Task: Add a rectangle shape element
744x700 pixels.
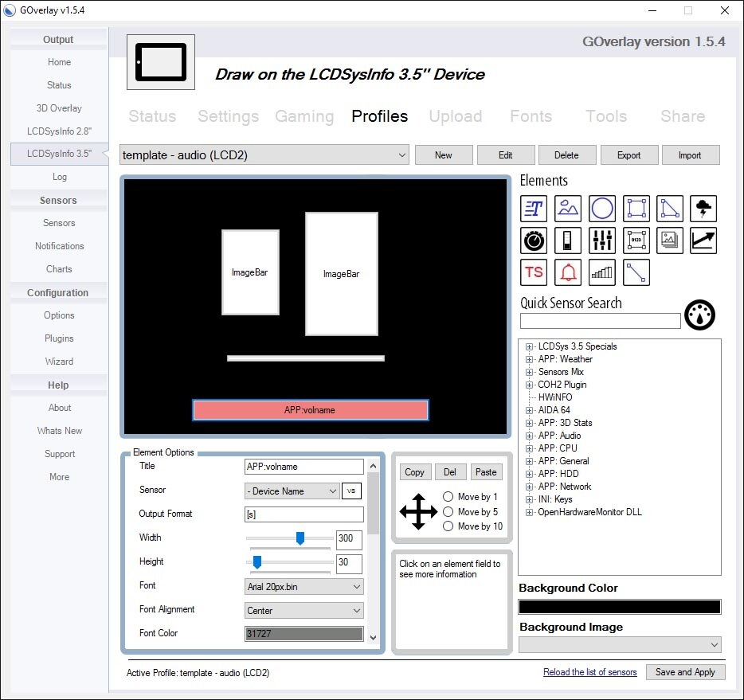Action: point(636,209)
